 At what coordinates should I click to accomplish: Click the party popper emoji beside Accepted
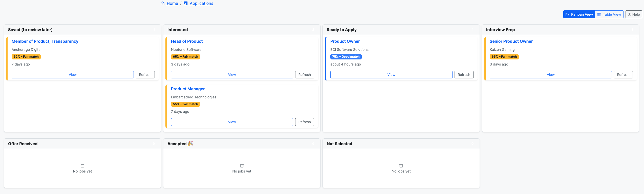point(190,144)
